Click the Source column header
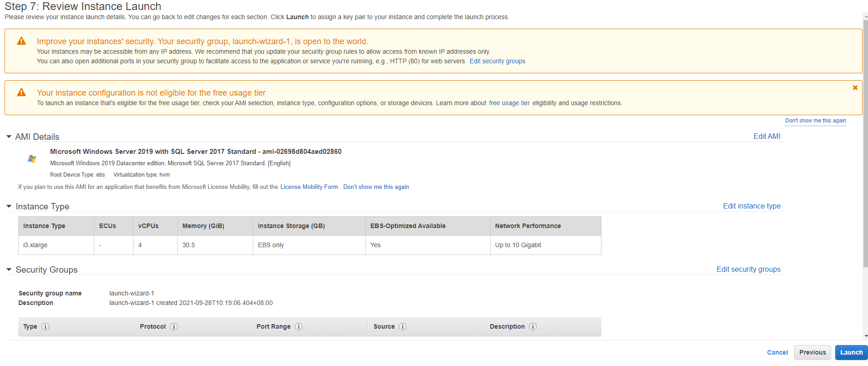868x366 pixels. click(x=384, y=326)
